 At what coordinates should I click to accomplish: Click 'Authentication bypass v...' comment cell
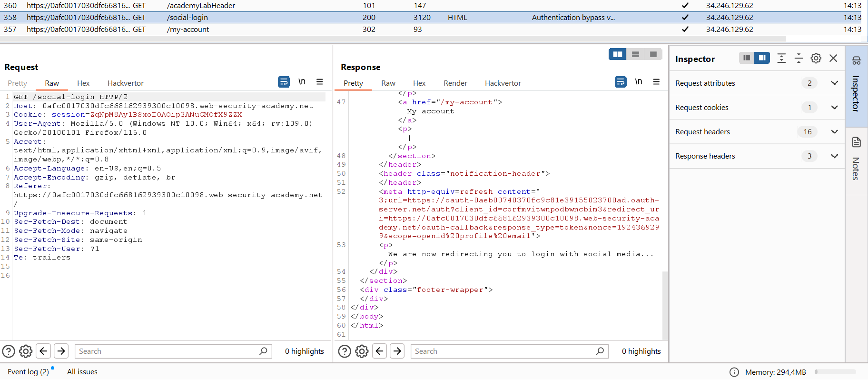point(573,18)
